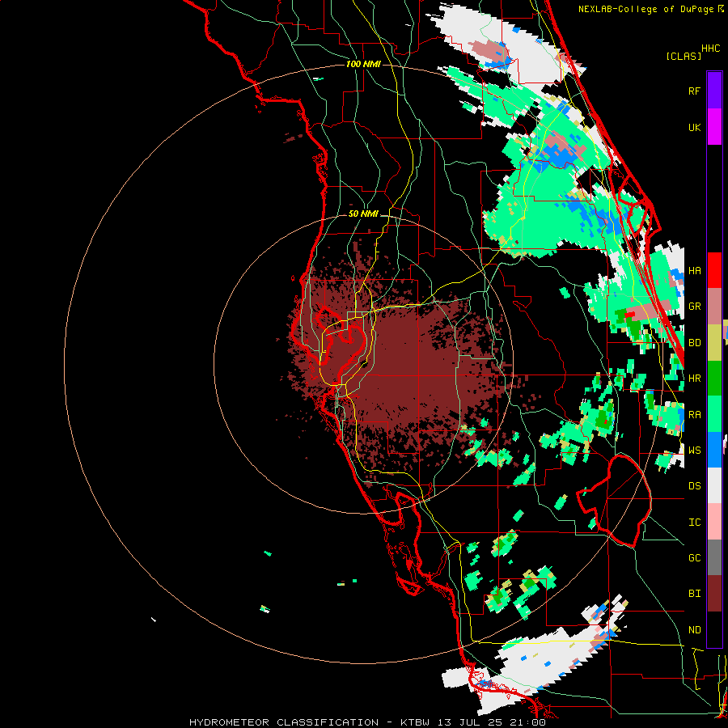The width and height of the screenshot is (728, 728).
Task: Click the magenta UK legend color swatch
Action: point(714,127)
